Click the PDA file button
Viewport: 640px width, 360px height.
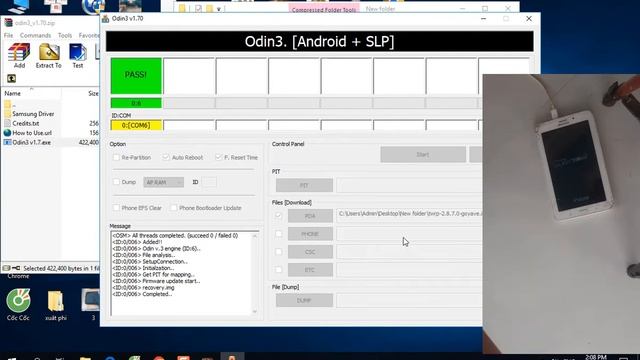pos(310,216)
